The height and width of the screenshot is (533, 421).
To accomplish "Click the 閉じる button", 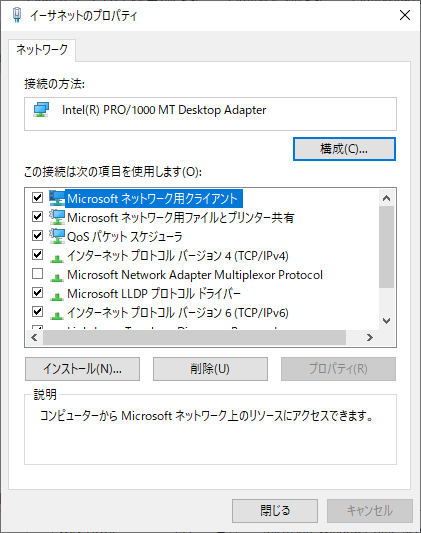I will click(275, 511).
